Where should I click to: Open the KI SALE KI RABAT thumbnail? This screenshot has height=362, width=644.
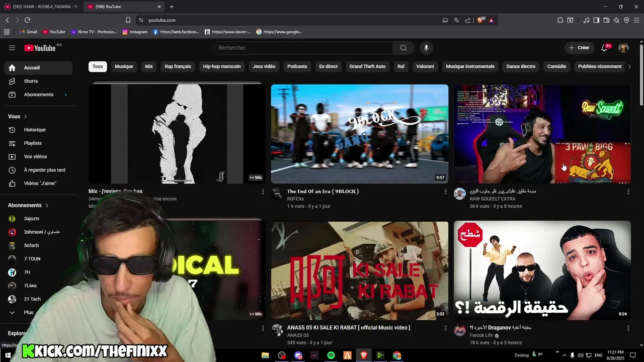click(x=360, y=270)
